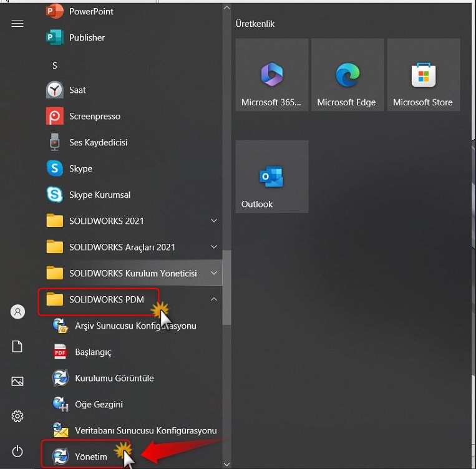Select the Screenpresso label
This screenshot has height=469, width=476.
95,116
